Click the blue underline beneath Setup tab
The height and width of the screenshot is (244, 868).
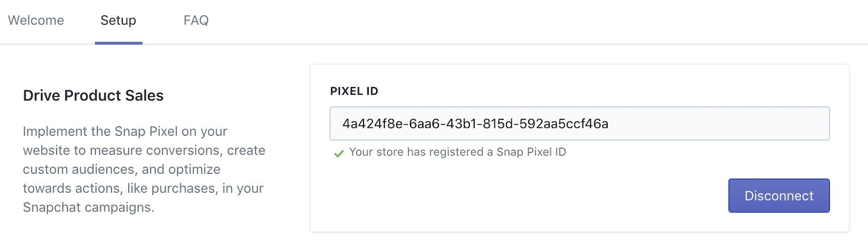coord(118,43)
